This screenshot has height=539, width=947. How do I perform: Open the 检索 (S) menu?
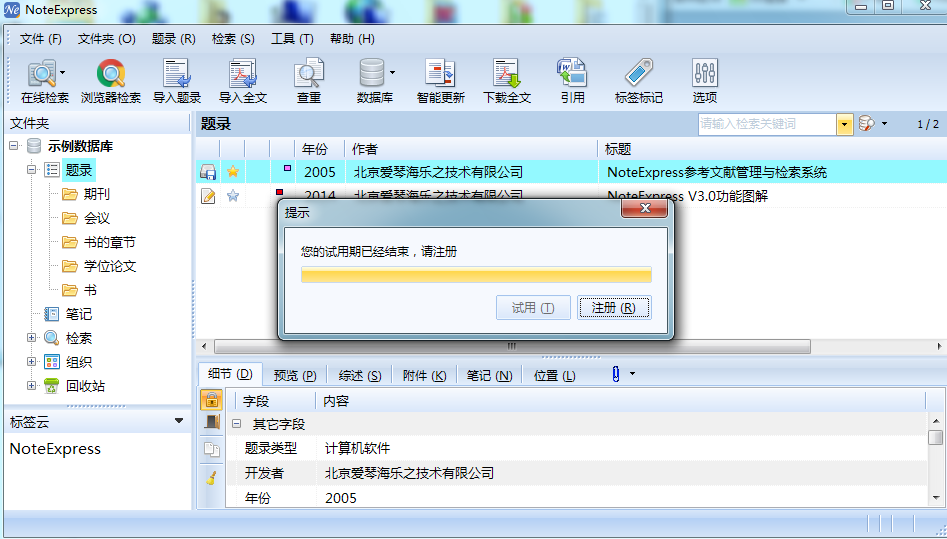[233, 39]
